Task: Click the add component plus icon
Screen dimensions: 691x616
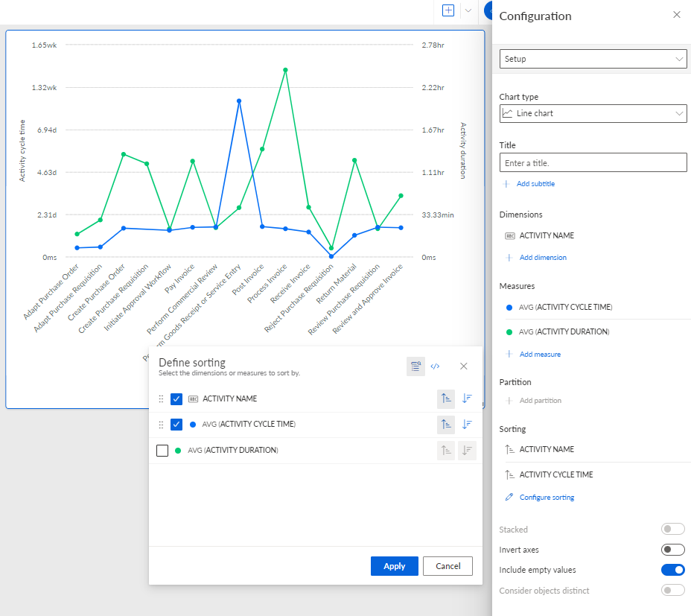Action: 448,10
